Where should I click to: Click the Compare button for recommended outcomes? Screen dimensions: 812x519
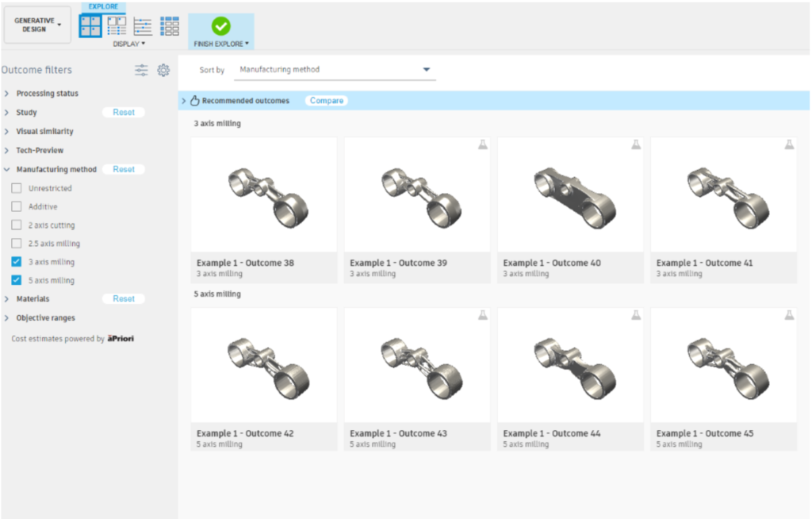click(326, 100)
